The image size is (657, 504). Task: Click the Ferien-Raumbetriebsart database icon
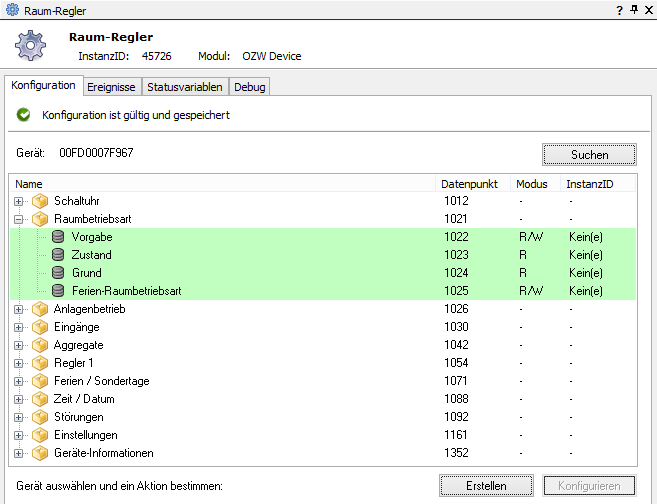58,291
